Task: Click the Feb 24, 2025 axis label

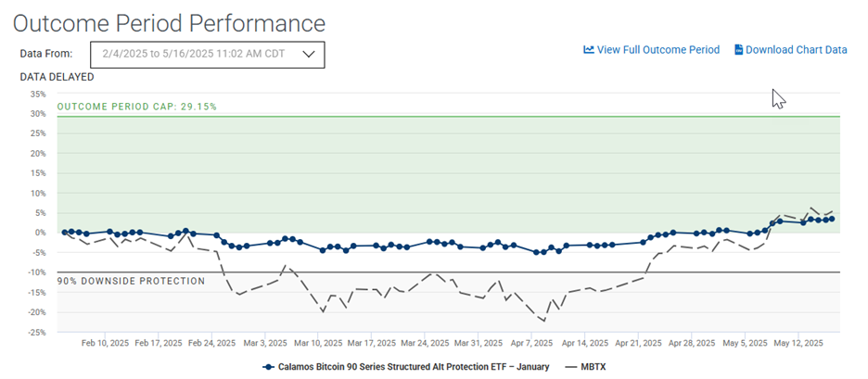Action: (x=212, y=343)
